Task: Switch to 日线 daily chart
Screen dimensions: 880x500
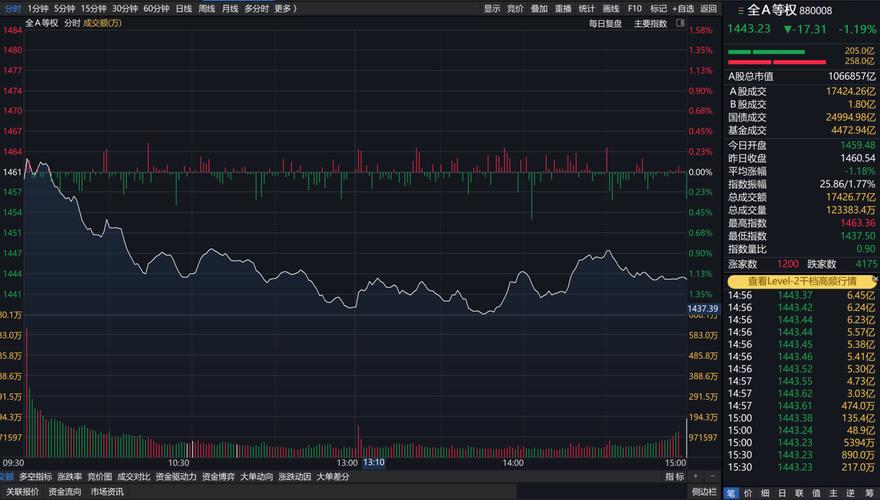Action: (184, 8)
